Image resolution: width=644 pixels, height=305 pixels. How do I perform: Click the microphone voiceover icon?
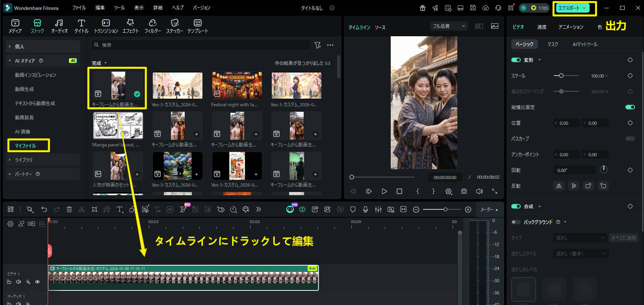pyautogui.click(x=366, y=209)
